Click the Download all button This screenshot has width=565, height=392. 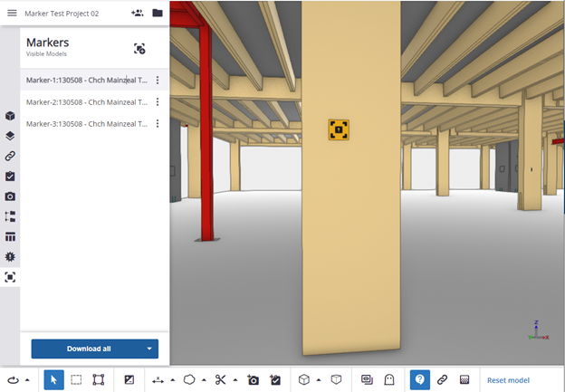(x=88, y=349)
